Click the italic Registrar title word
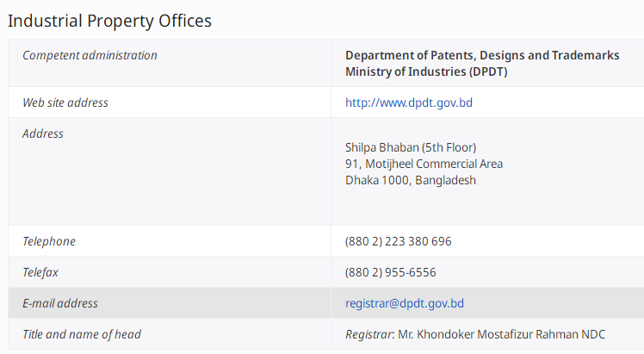This screenshot has height=354, width=644. [368, 334]
